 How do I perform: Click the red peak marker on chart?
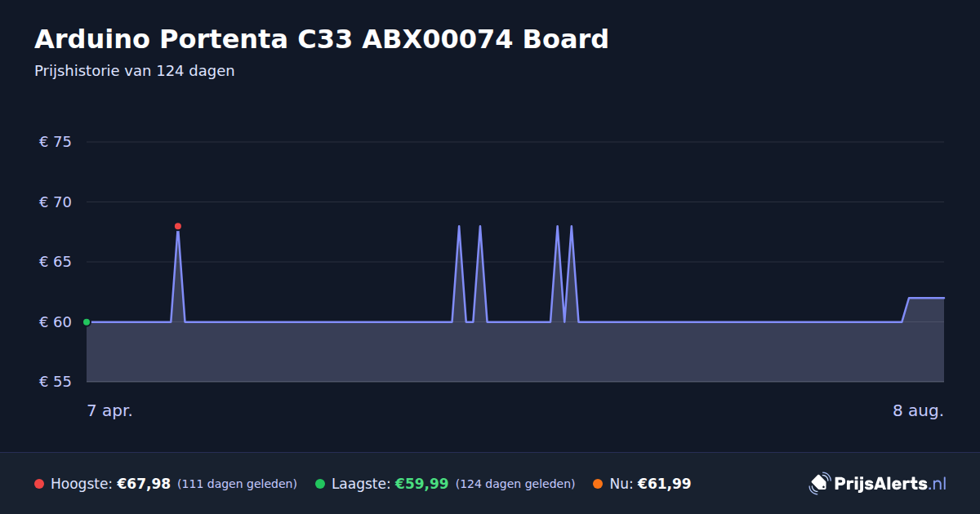[x=178, y=226]
